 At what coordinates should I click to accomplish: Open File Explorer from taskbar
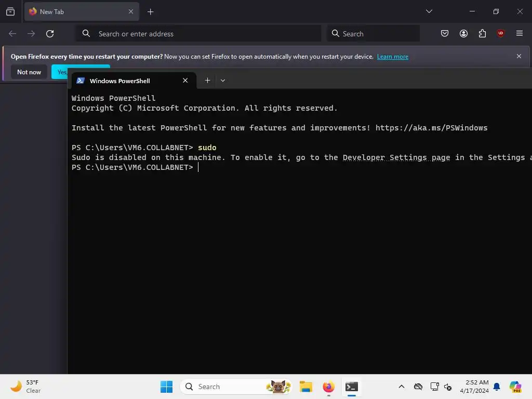[x=305, y=387]
